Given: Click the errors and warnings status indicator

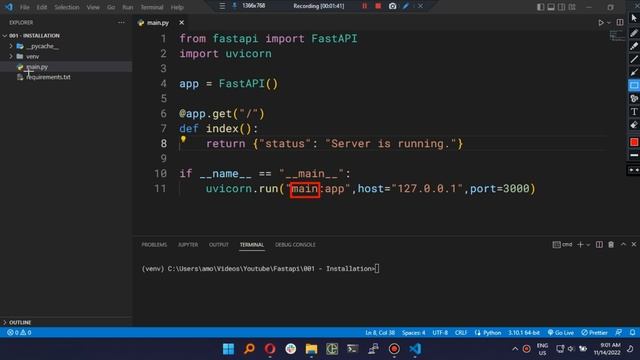Looking at the screenshot, I should [19, 333].
